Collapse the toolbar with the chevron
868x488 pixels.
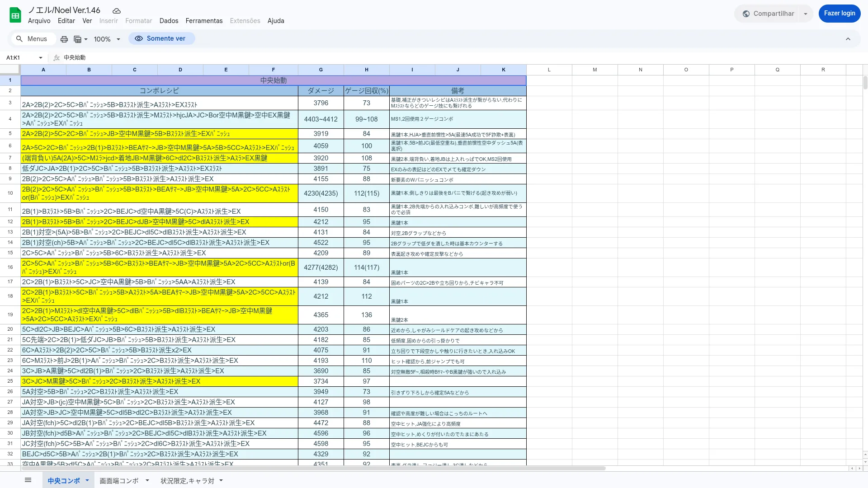848,39
